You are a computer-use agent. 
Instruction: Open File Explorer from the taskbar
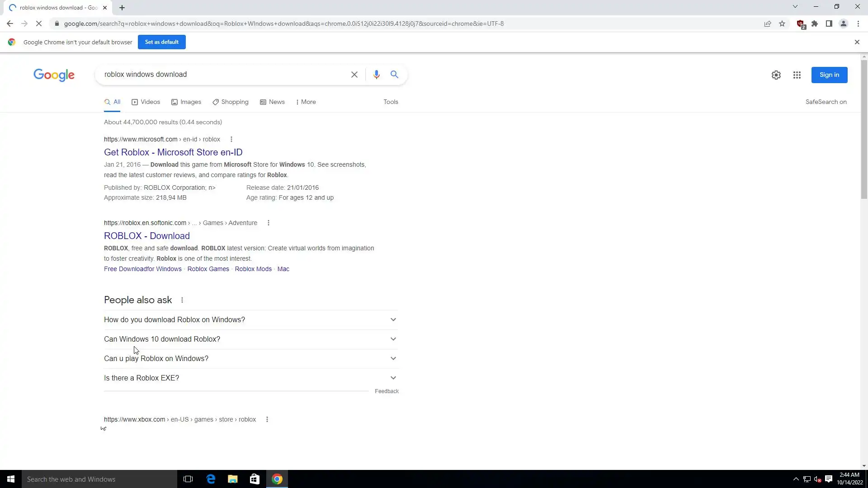(x=232, y=479)
